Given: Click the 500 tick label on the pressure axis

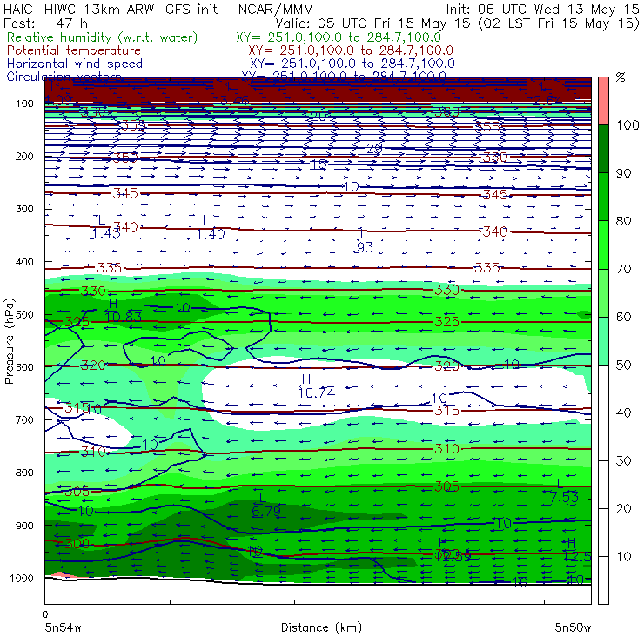Looking at the screenshot, I should [24, 315].
